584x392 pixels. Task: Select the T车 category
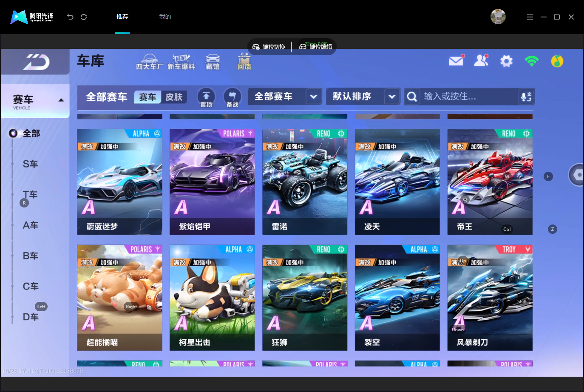tap(30, 195)
